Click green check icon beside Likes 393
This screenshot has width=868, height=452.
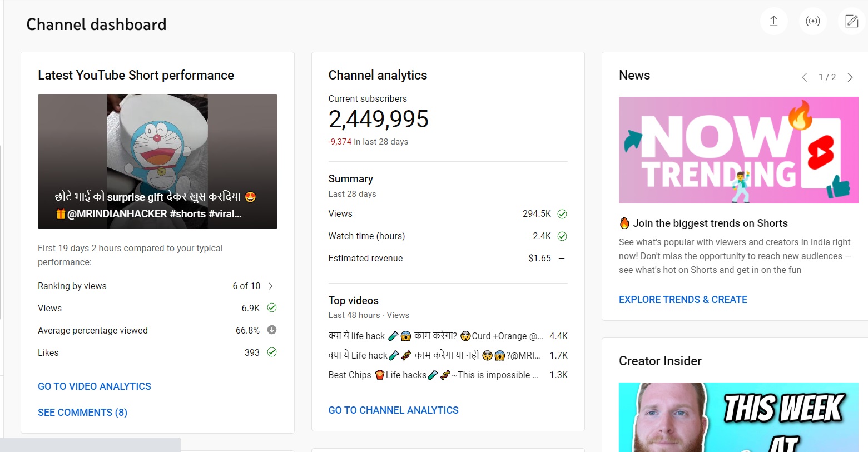point(272,352)
